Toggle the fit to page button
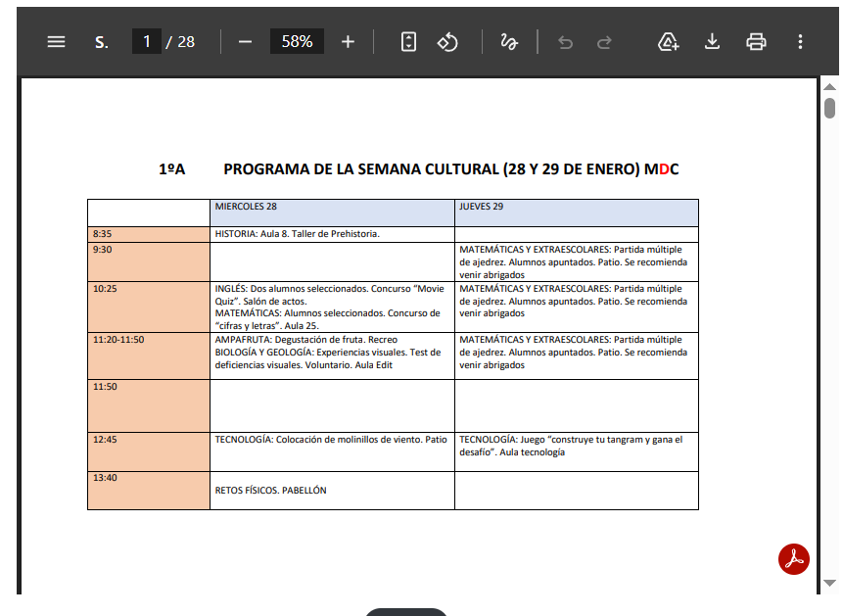This screenshot has width=843, height=616. (409, 41)
